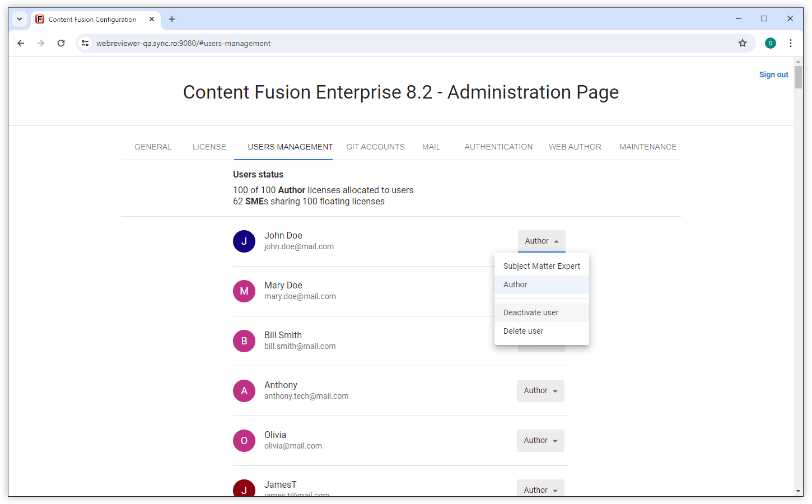Open the MAINTENANCE tab
812x504 pixels.
[x=648, y=147]
